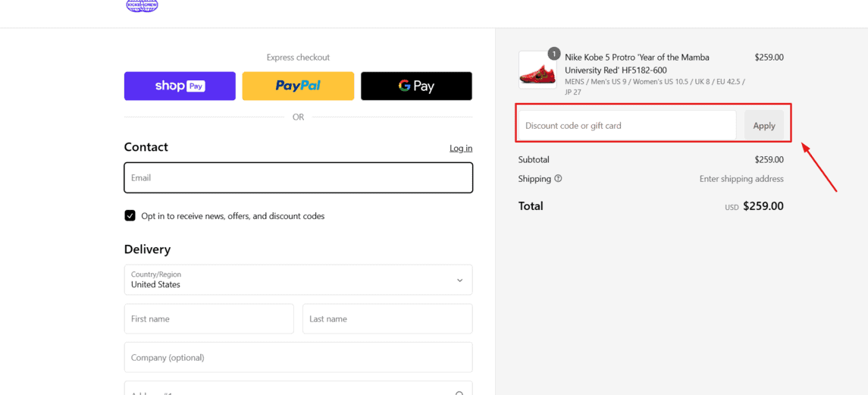Click the quantity badge on product image
Screen dimensions: 868x395
coord(553,54)
